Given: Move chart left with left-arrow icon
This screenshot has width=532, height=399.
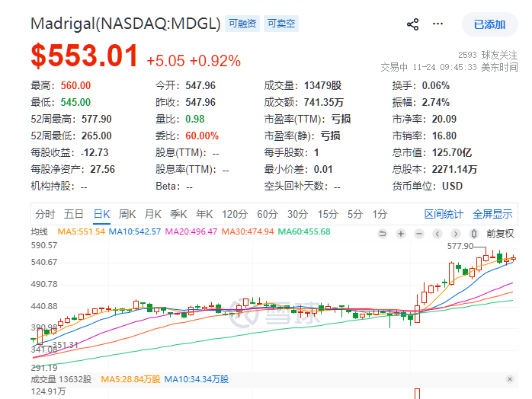Looking at the screenshot, I should click(437, 234).
